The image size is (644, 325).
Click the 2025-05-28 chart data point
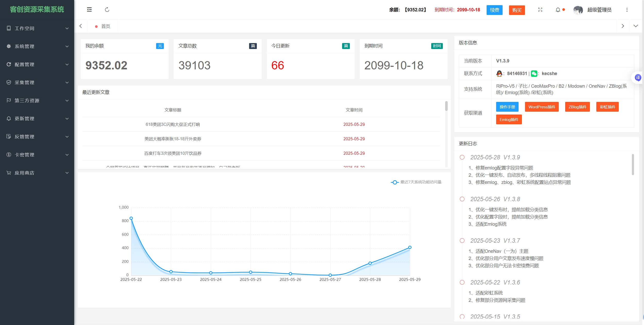[x=370, y=263]
